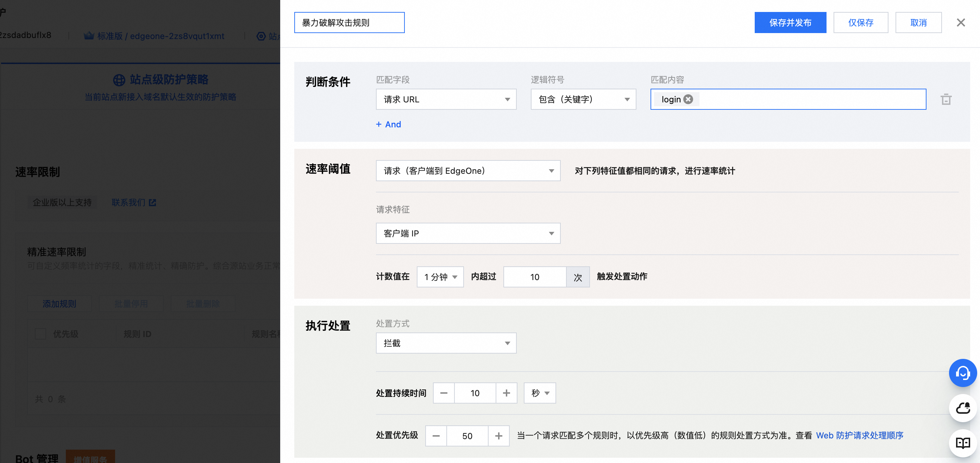Decrease the 处置持续时间 value with minus
Viewport: 980px width, 463px height.
pos(444,393)
